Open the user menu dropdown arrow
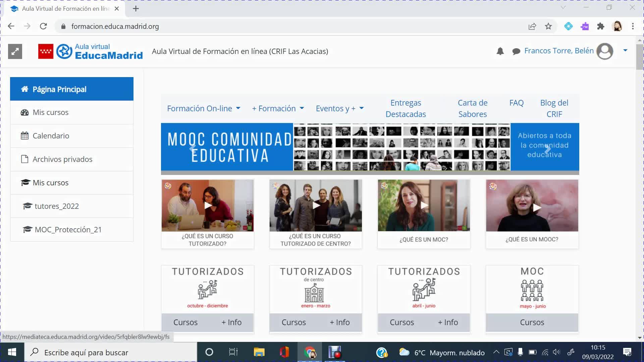 pyautogui.click(x=625, y=50)
